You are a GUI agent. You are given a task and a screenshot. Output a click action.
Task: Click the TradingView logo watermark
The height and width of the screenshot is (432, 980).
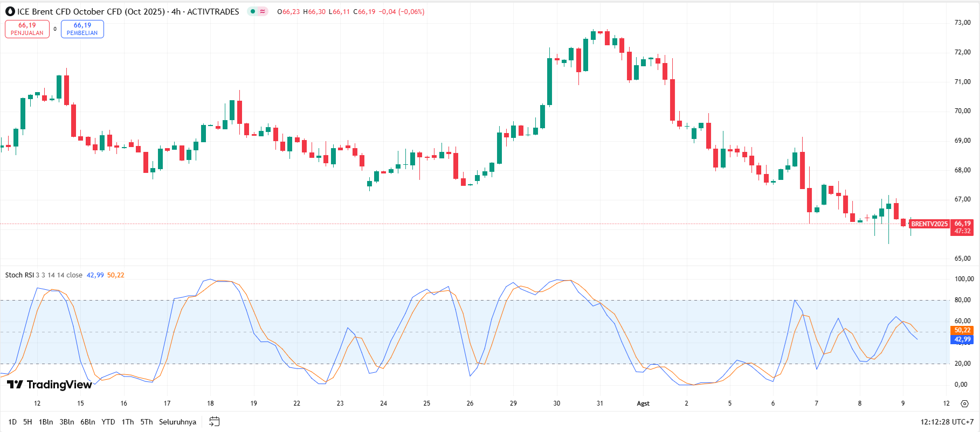[x=50, y=385]
